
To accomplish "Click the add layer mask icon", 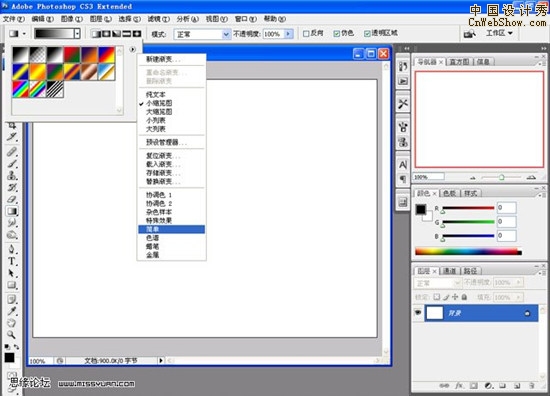I will pos(474,385).
